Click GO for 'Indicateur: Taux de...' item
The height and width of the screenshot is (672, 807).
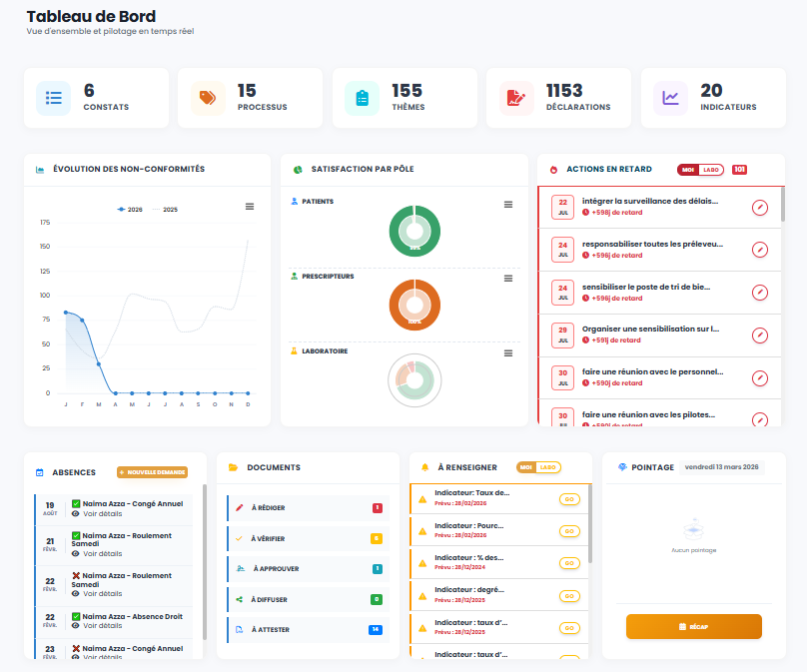point(569,499)
